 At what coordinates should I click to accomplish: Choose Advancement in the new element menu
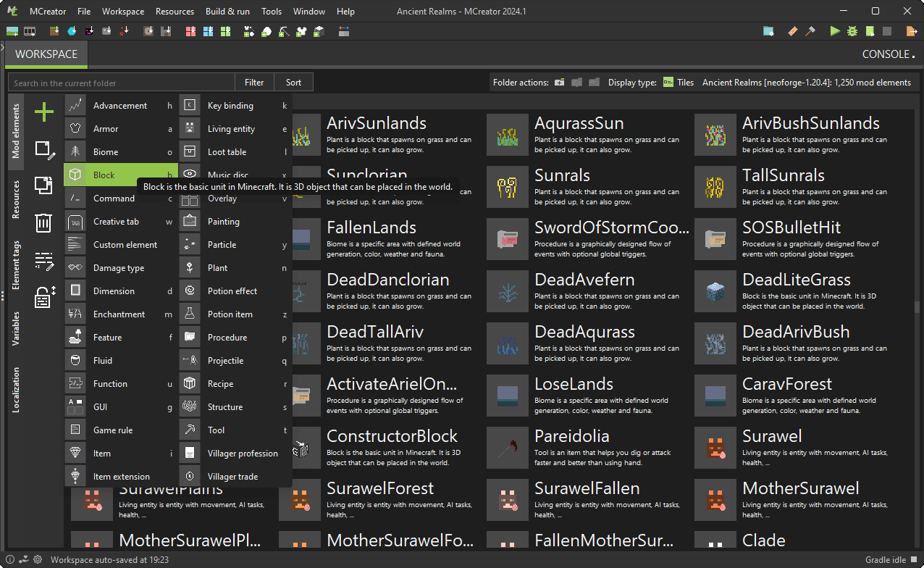pos(121,105)
